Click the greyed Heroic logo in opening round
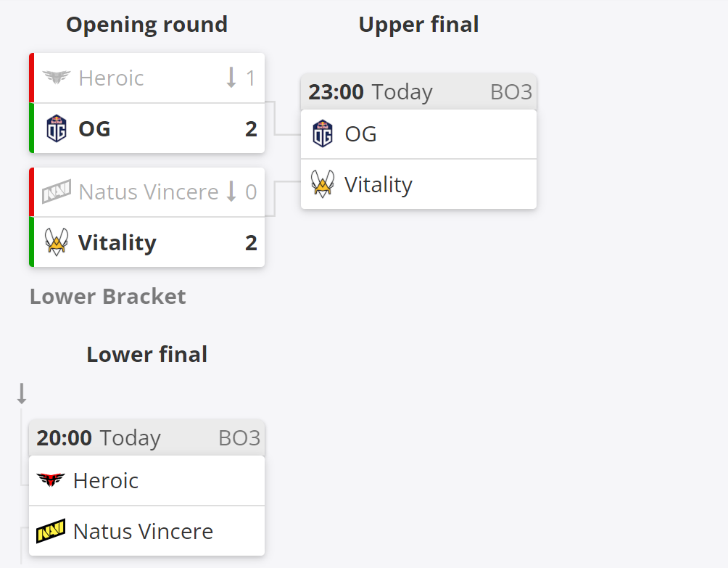The height and width of the screenshot is (568, 728). click(56, 78)
